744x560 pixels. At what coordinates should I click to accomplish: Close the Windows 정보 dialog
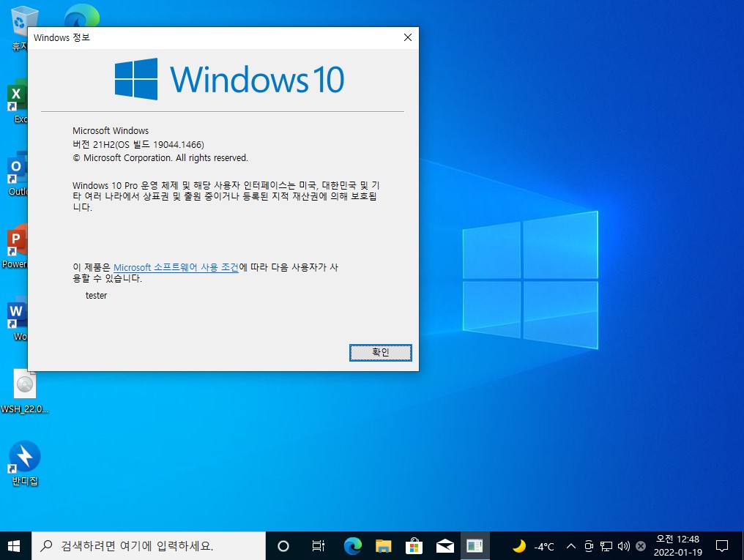(x=408, y=37)
